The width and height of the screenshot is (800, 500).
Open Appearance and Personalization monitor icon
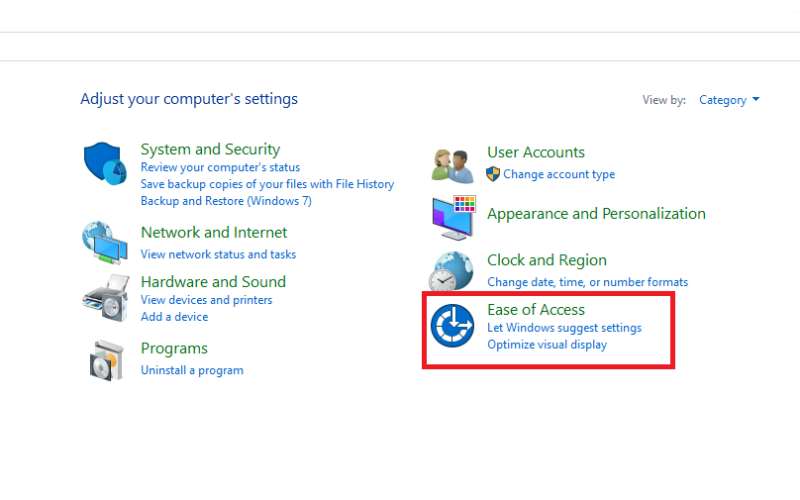click(454, 217)
